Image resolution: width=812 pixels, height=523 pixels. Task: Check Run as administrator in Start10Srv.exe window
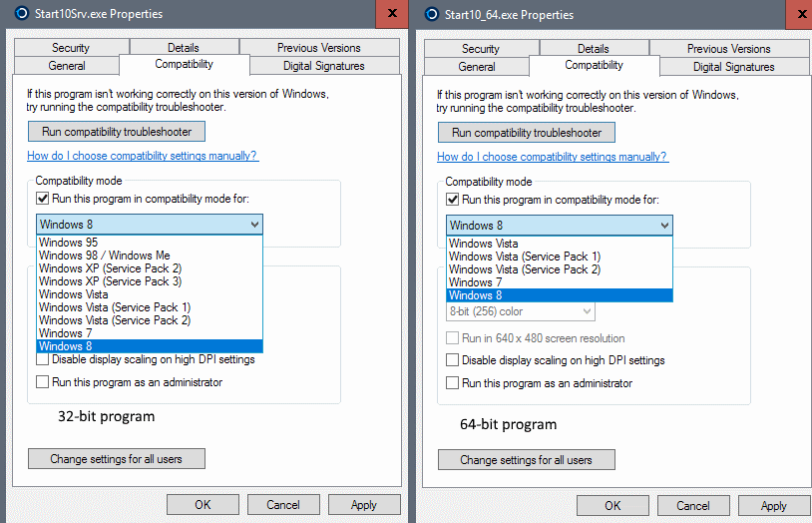click(x=43, y=382)
